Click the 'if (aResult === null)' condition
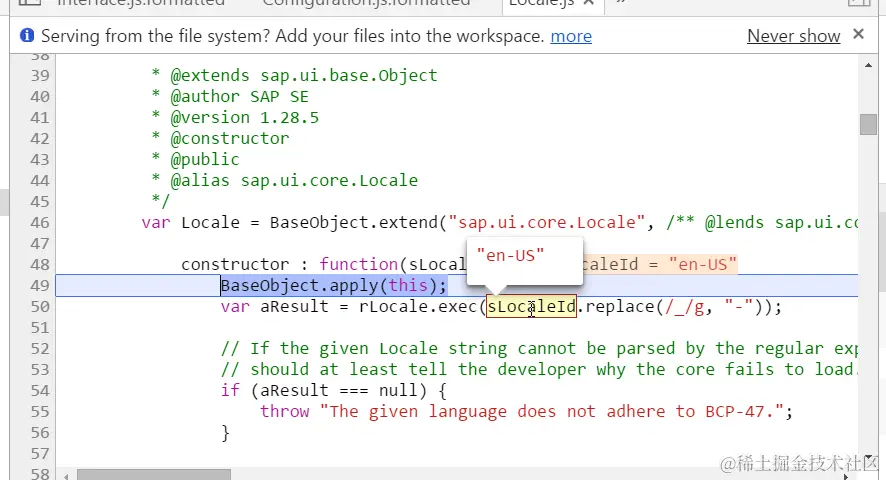Viewport: 886px width, 480px height. (x=323, y=391)
